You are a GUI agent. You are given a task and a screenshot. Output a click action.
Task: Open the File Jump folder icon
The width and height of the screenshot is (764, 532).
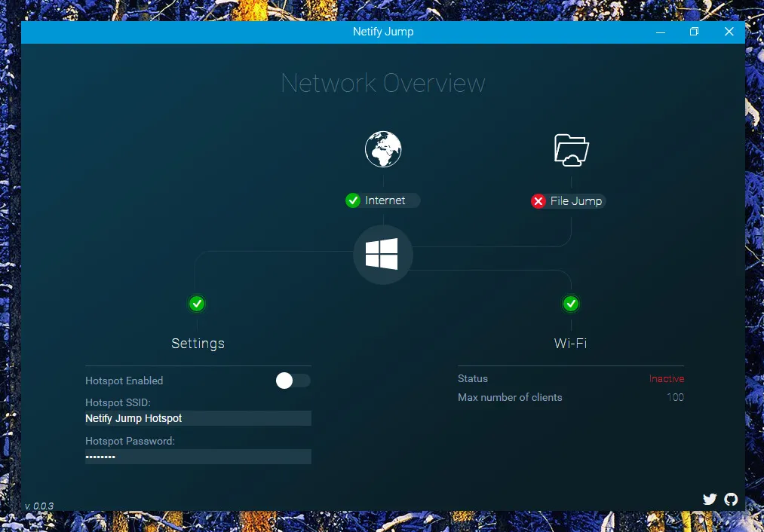point(571,150)
